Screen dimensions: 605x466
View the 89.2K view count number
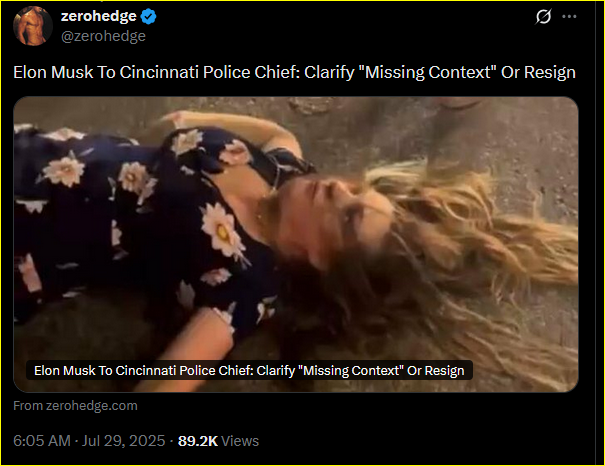point(198,441)
